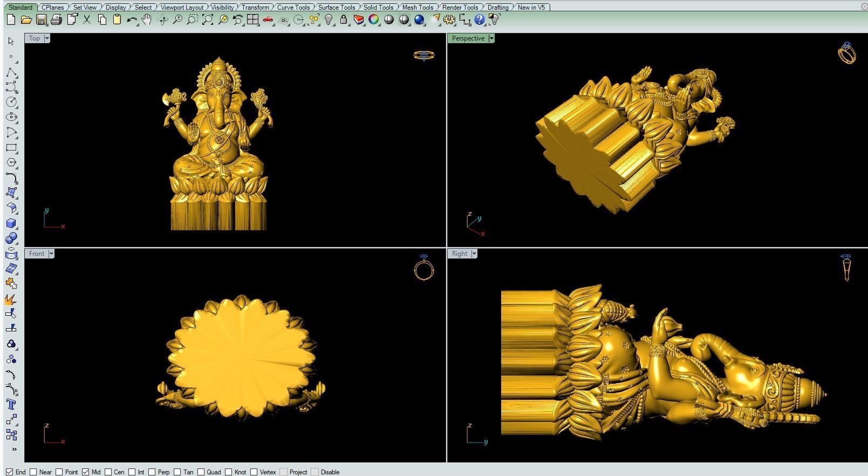Click the red car icon
The image size is (868, 476).
coord(268,19)
